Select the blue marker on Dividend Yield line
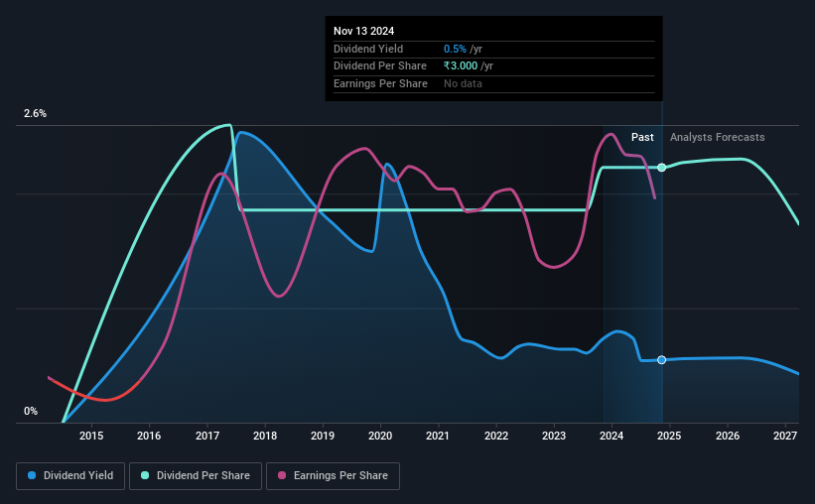This screenshot has width=815, height=504. [662, 359]
